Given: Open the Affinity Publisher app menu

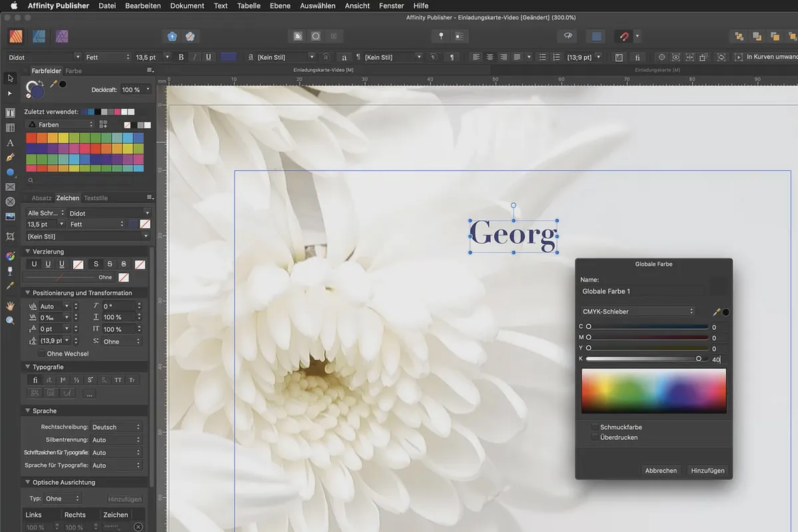Looking at the screenshot, I should [58, 5].
